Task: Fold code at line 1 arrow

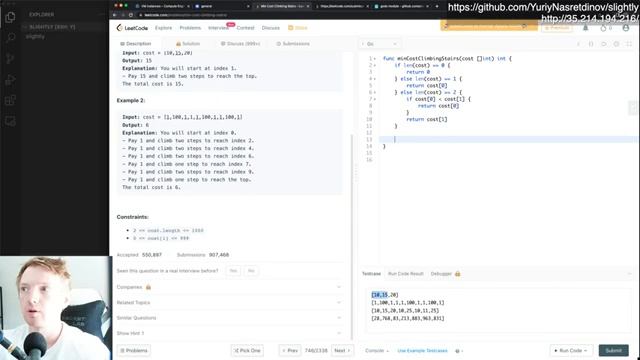Action: [x=375, y=58]
